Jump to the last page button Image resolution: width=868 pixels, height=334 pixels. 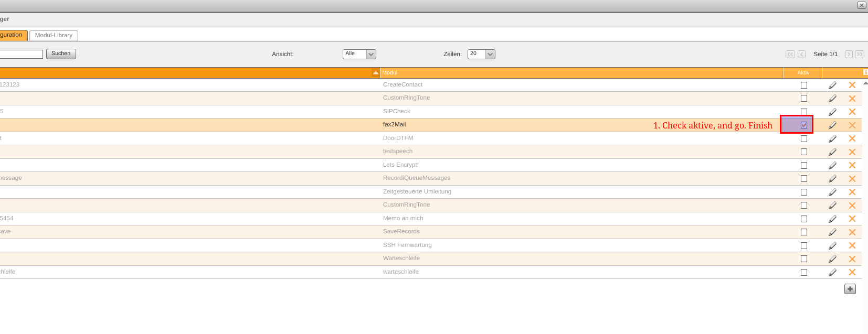click(x=859, y=55)
